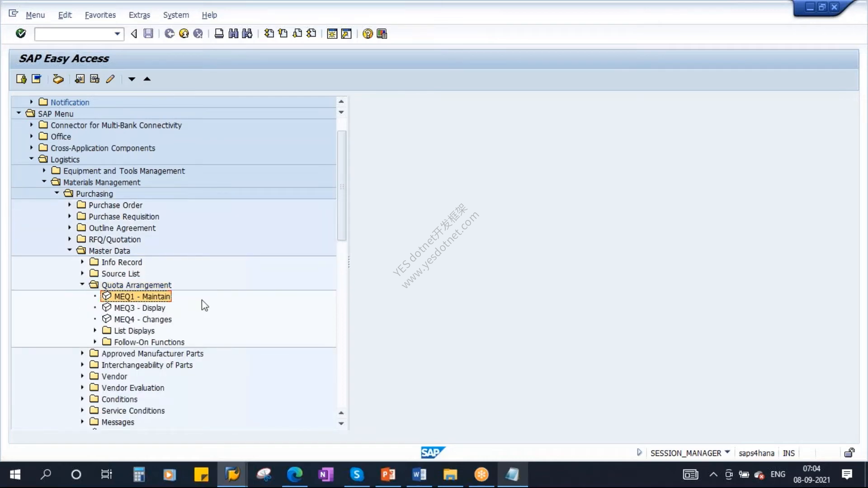Open the SESSION_MANAGER status dropdown
868x488 pixels.
(727, 452)
